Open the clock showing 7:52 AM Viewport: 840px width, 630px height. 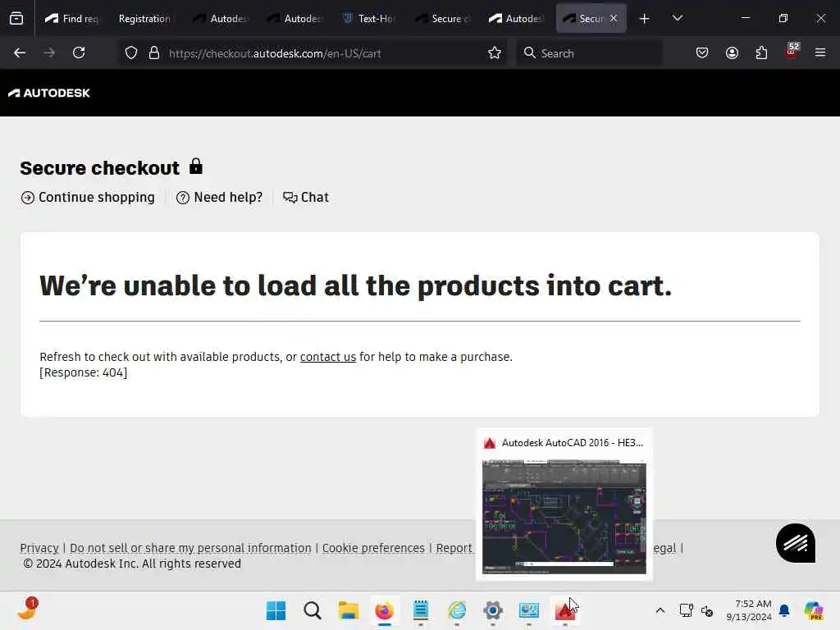point(748,610)
